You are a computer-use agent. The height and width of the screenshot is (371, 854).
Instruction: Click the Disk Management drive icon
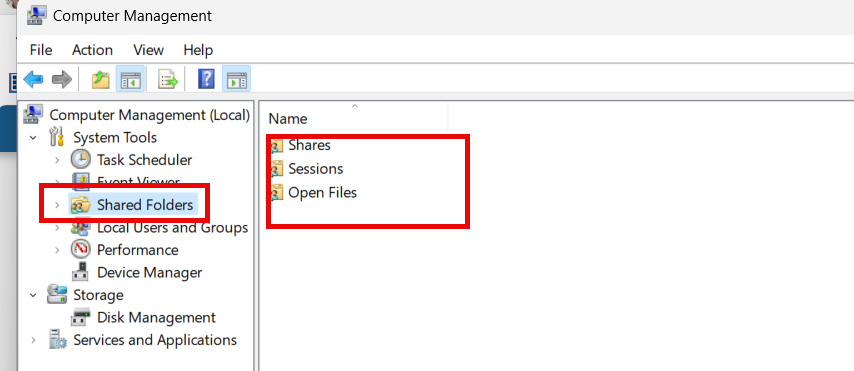[81, 317]
